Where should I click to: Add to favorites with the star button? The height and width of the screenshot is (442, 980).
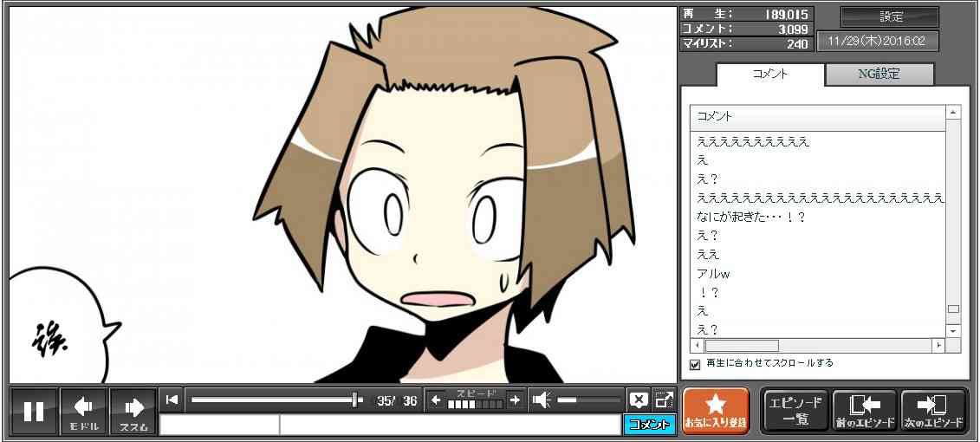716,411
